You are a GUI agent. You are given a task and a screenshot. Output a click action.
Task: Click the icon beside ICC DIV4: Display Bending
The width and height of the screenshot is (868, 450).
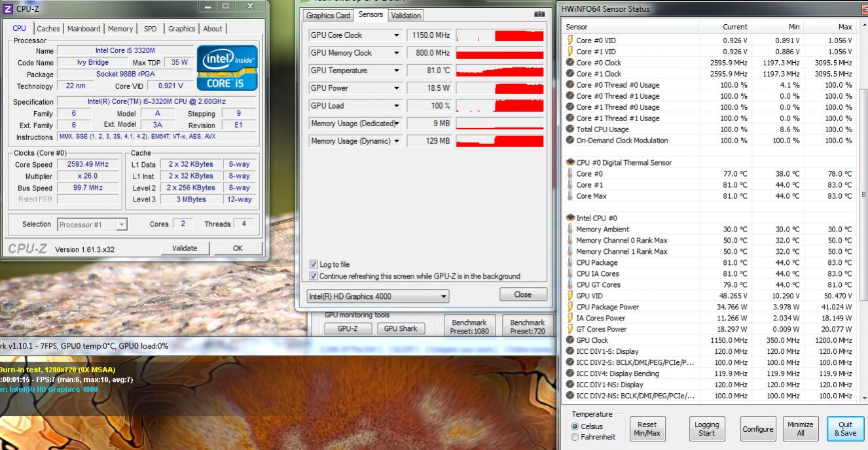click(570, 373)
